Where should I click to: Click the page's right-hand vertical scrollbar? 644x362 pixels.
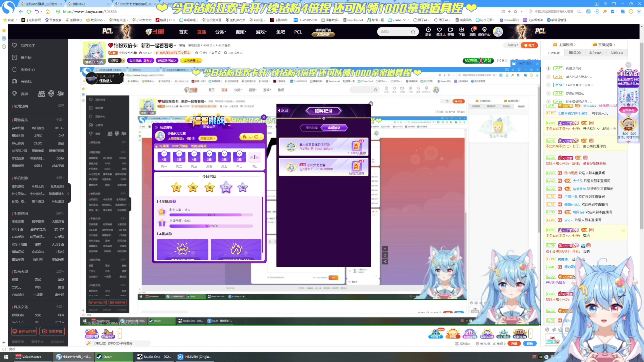[642, 136]
